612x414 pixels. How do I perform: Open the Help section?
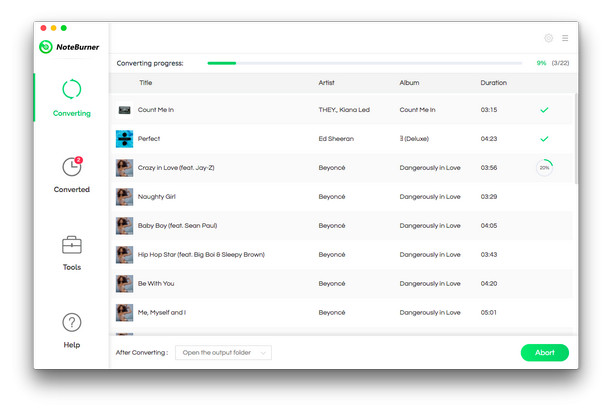pos(72,330)
